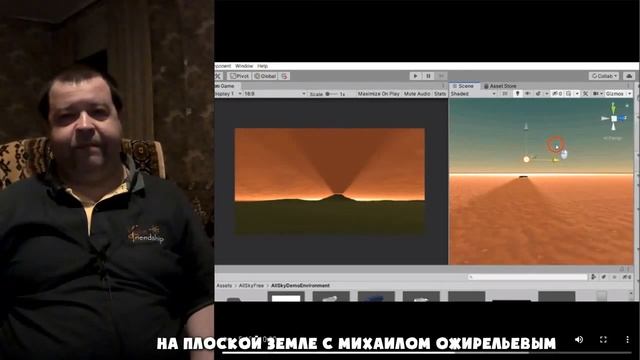Screen dimensions: 640x360
Task: Open the Display 1 dropdown
Action: [x=228, y=94]
